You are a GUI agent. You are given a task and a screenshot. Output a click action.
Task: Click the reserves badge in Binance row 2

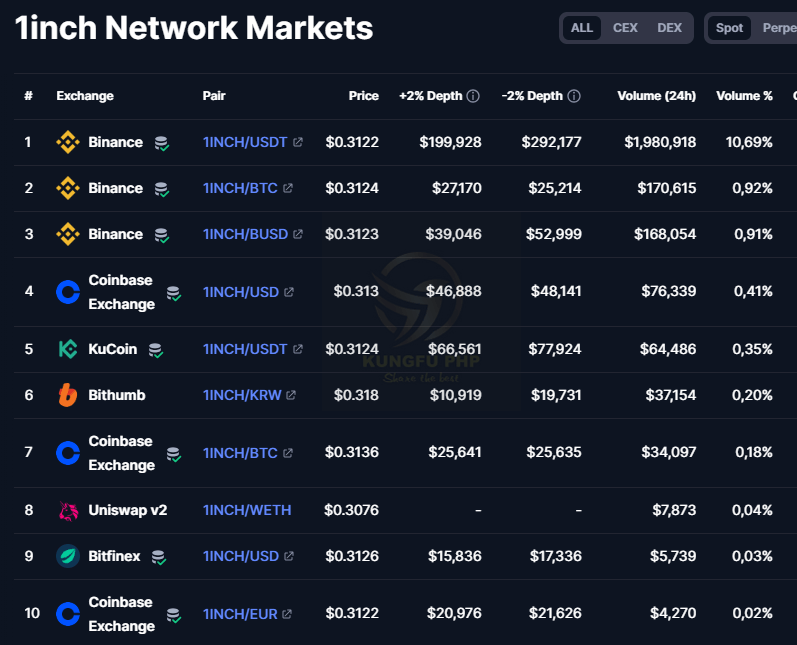coord(162,190)
